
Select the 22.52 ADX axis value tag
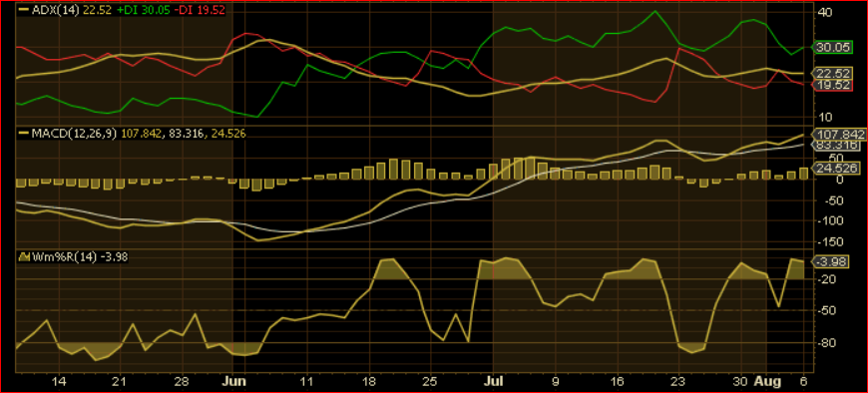point(832,74)
